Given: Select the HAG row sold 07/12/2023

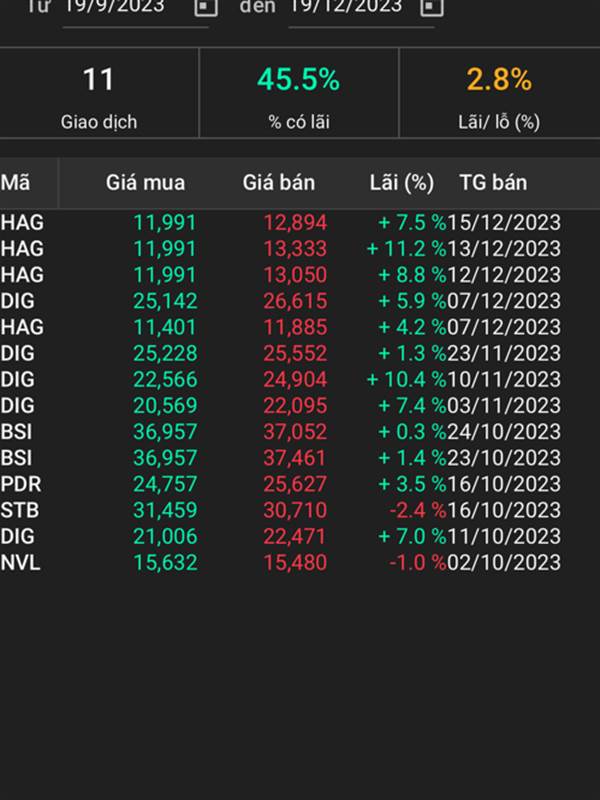Looking at the screenshot, I should [x=300, y=327].
